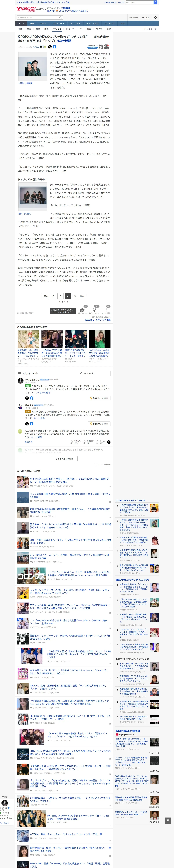The image size is (174, 868).
Task: Open the comment count 382 icon under the headline
Action: coord(36,47)
